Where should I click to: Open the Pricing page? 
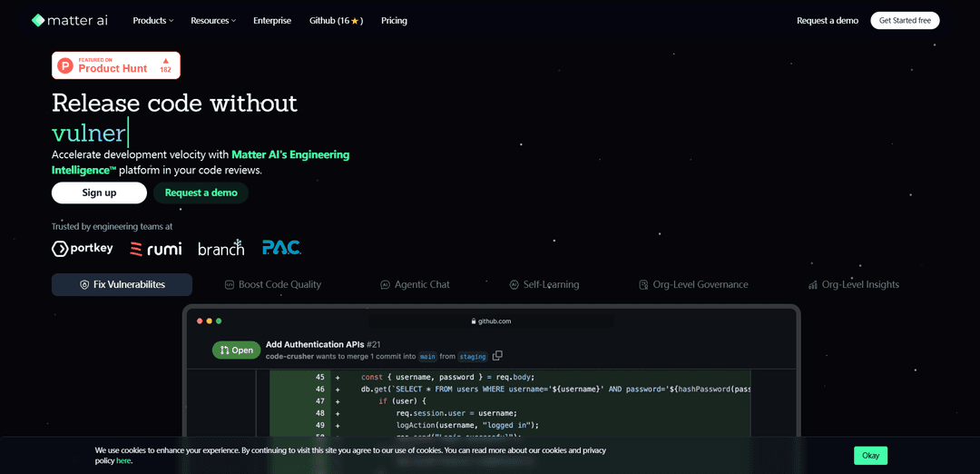click(x=394, y=21)
